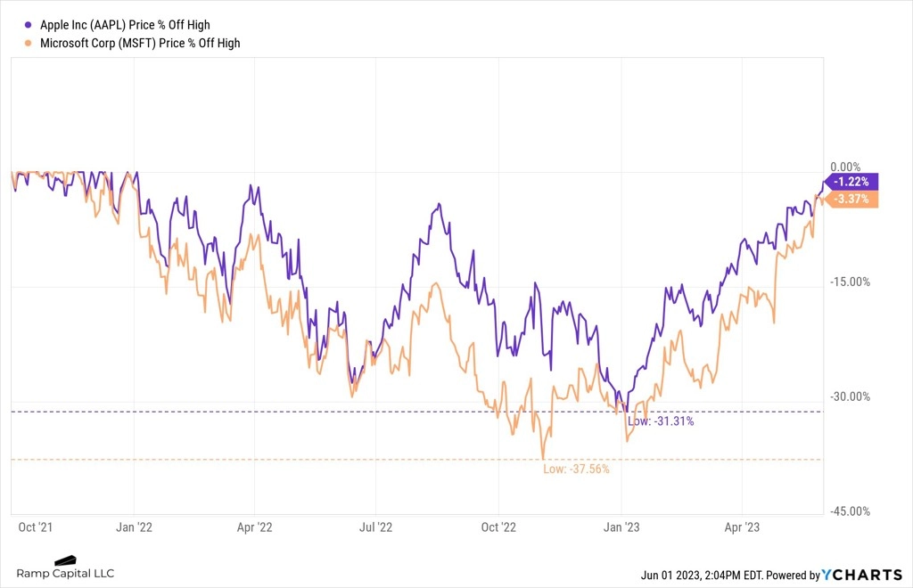The height and width of the screenshot is (588, 913).
Task: Click the Oct '21 axis label
Action: (35, 527)
